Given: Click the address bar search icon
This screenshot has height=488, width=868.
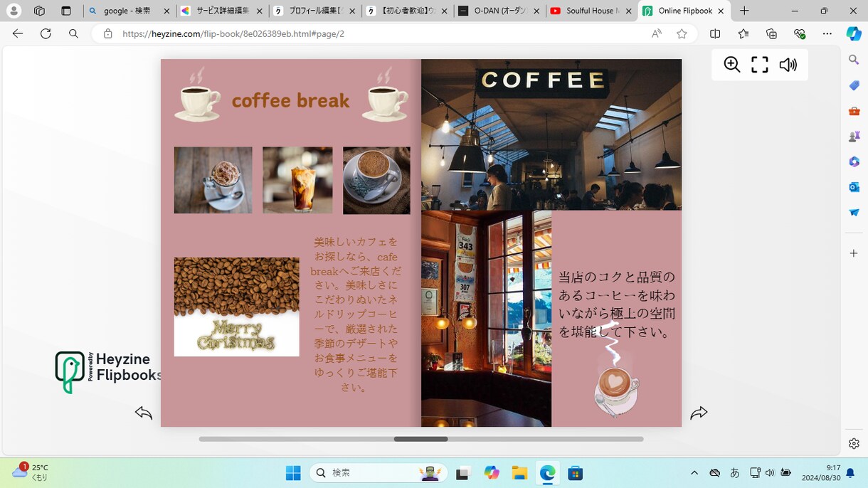Looking at the screenshot, I should [x=73, y=33].
